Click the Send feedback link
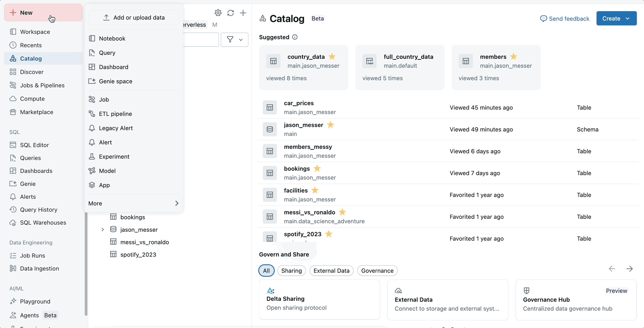The height and width of the screenshot is (328, 644). (x=565, y=19)
